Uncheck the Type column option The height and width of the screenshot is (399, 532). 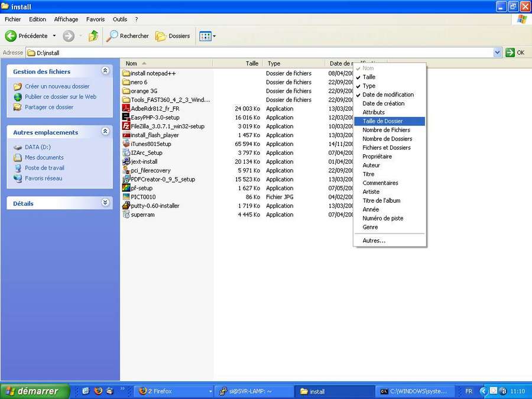(369, 86)
